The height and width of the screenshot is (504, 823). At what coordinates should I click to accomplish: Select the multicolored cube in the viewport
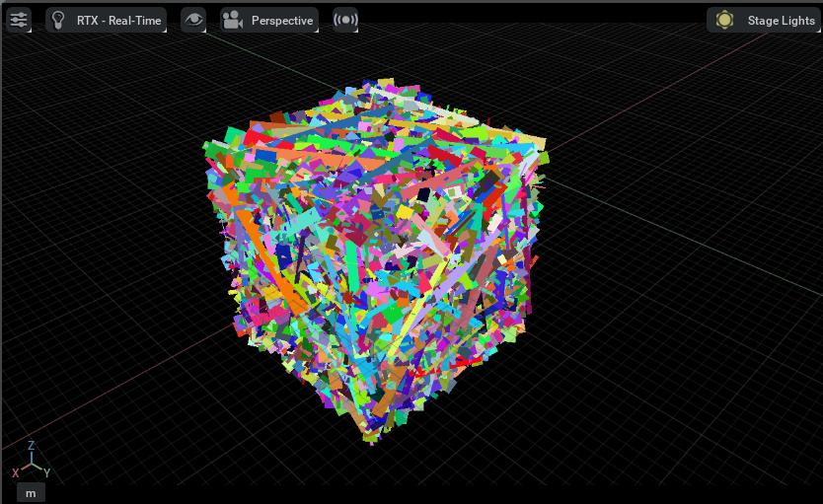(x=375, y=256)
